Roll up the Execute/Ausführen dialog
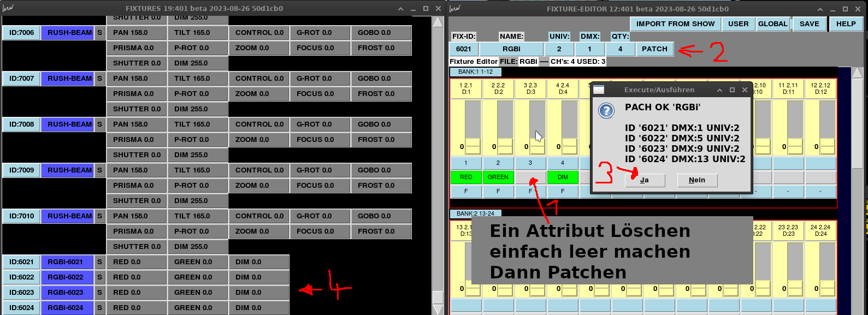The height and width of the screenshot is (315, 868). (719, 90)
